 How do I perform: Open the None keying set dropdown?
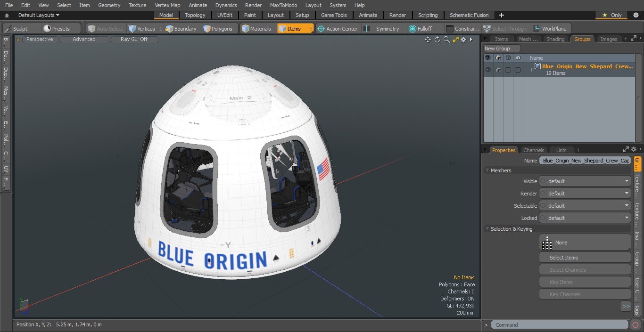(585, 243)
